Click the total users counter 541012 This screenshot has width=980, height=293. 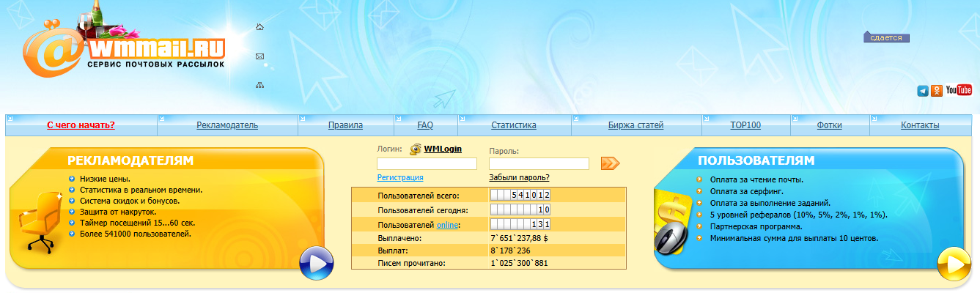coord(520,195)
